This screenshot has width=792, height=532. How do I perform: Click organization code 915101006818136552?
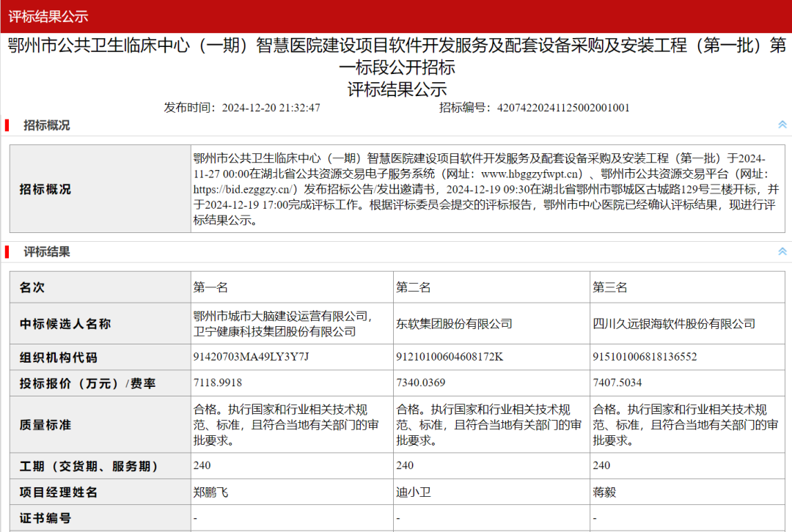tap(645, 357)
